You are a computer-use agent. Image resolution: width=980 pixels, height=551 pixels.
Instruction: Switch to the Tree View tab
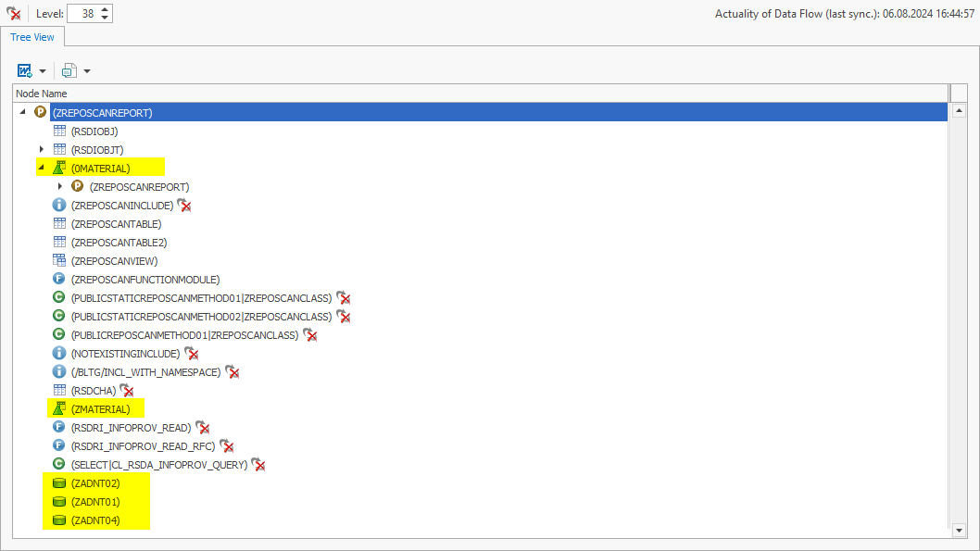pos(32,37)
